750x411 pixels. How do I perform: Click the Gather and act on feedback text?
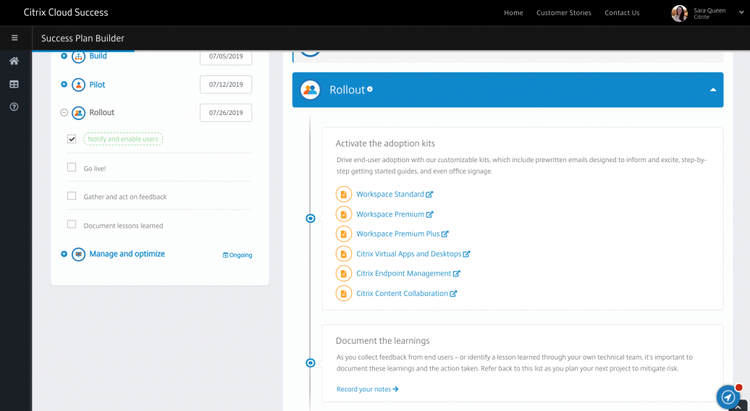(125, 197)
